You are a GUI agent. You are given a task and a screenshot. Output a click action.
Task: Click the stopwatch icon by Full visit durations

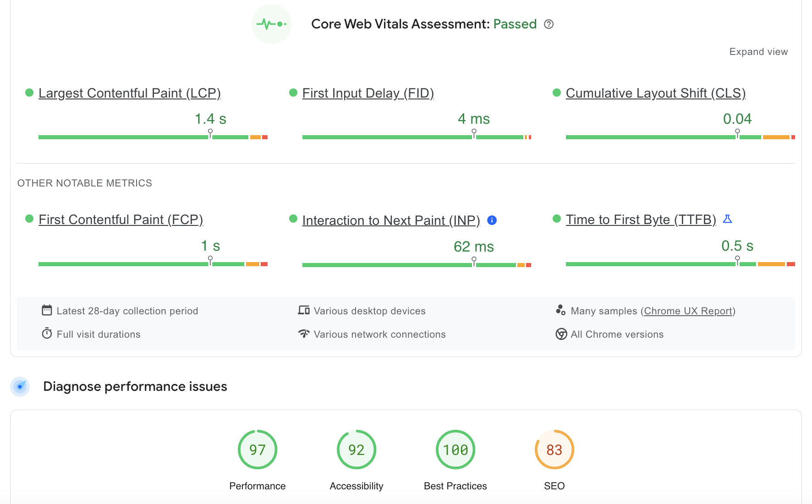click(x=47, y=334)
